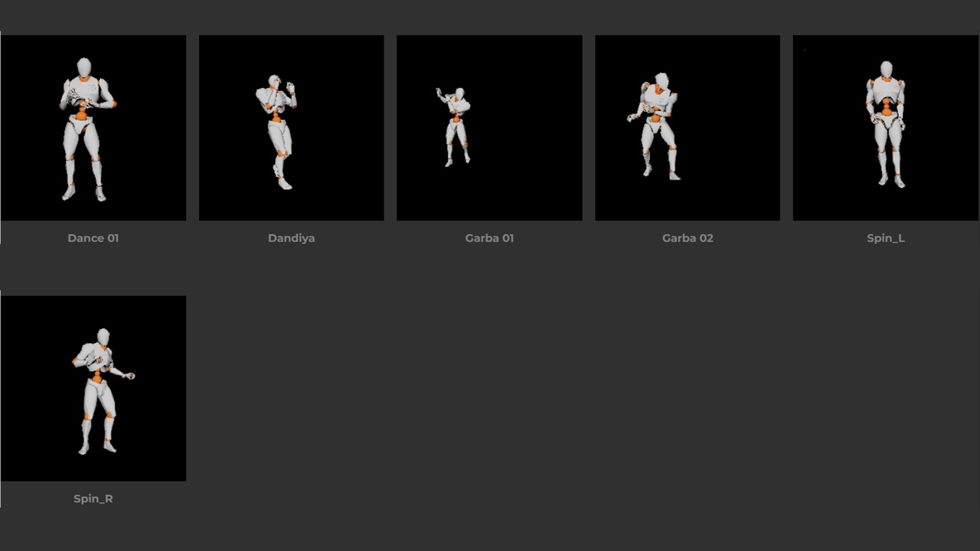Open the Spin_R animation thumbnail
Viewport: 980px width, 551px height.
tap(93, 389)
